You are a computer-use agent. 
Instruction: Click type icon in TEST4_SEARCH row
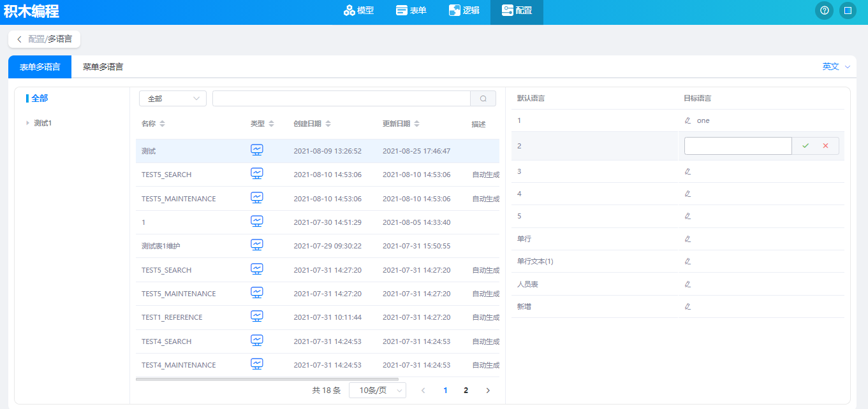tap(257, 341)
